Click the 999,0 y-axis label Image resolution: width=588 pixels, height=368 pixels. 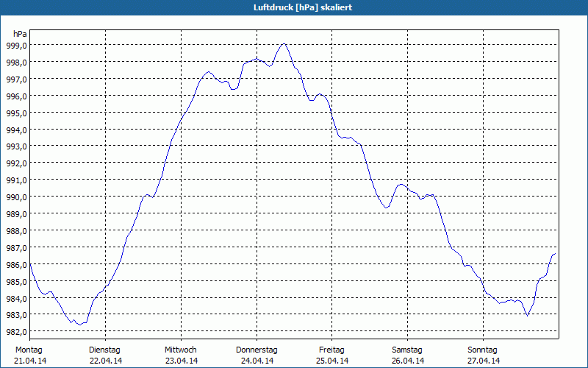click(x=16, y=45)
